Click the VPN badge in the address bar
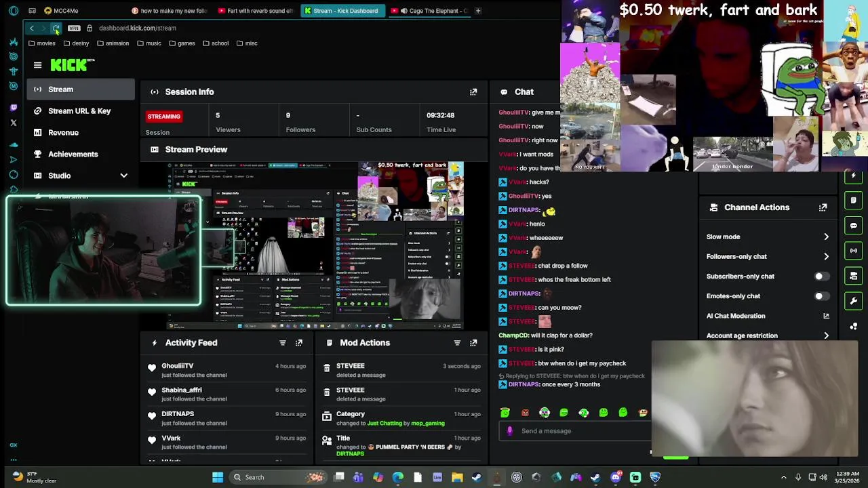The image size is (868, 488). point(74,28)
